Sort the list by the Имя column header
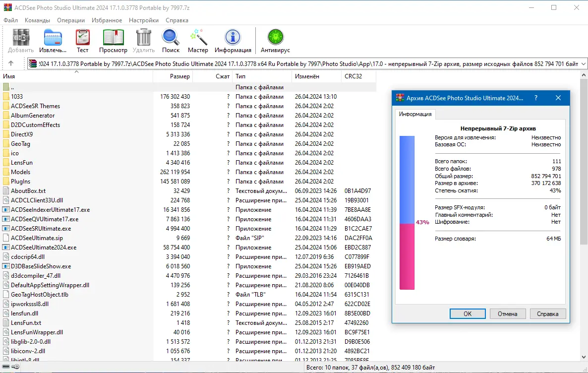Screen dimensions: 588x373 coord(76,76)
